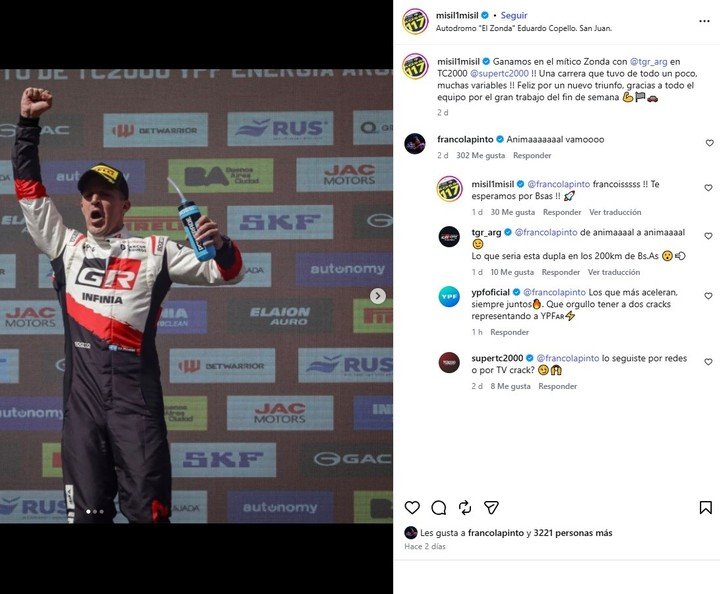The image size is (720, 594).
Task: Like supertc2000's comment heart
Action: [709, 362]
